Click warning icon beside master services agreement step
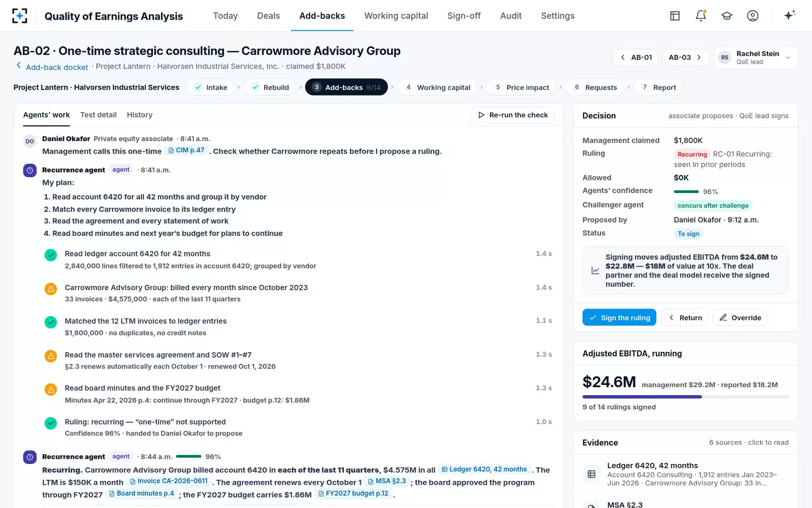The image size is (812, 508). (x=51, y=356)
